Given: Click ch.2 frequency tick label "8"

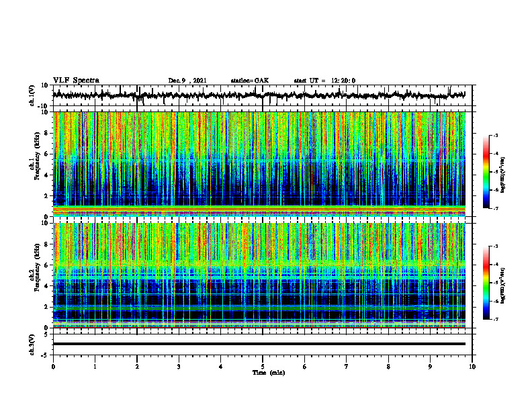Looking at the screenshot, I should coord(47,244).
